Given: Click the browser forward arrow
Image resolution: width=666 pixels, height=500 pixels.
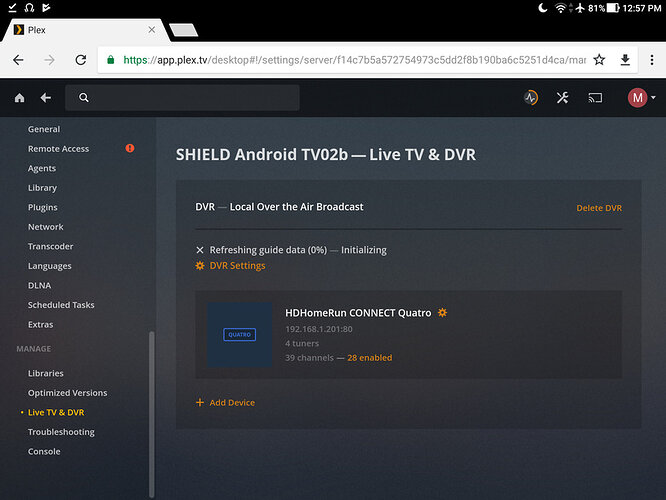Looking at the screenshot, I should click(49, 60).
